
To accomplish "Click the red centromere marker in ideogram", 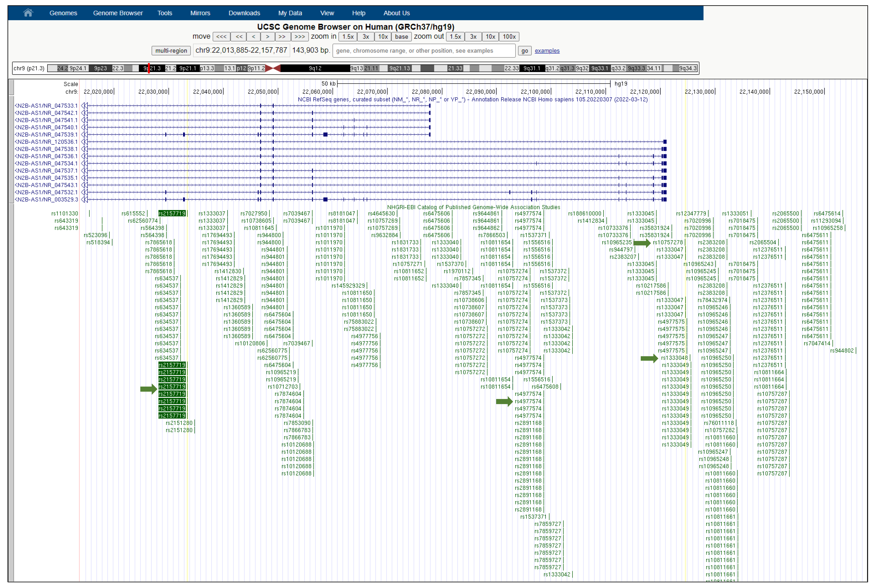I will (273, 68).
